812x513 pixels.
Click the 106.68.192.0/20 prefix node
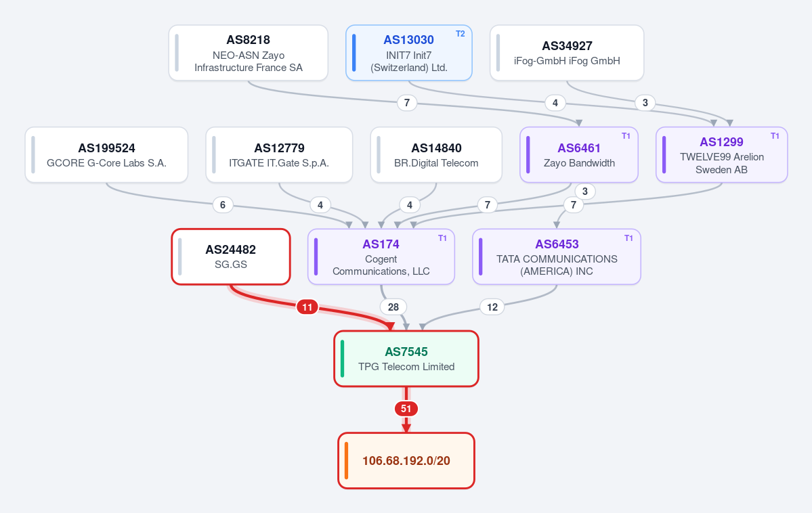[x=406, y=461]
